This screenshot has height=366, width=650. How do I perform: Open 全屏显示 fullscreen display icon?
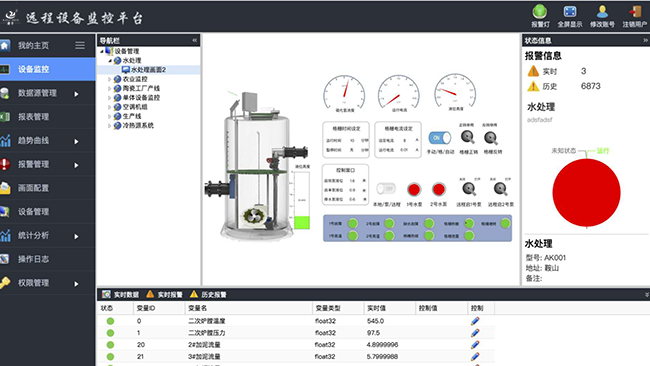click(570, 12)
